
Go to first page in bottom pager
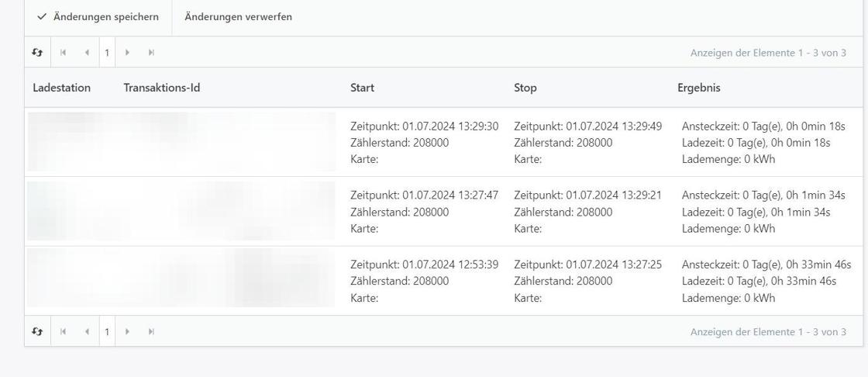63,331
